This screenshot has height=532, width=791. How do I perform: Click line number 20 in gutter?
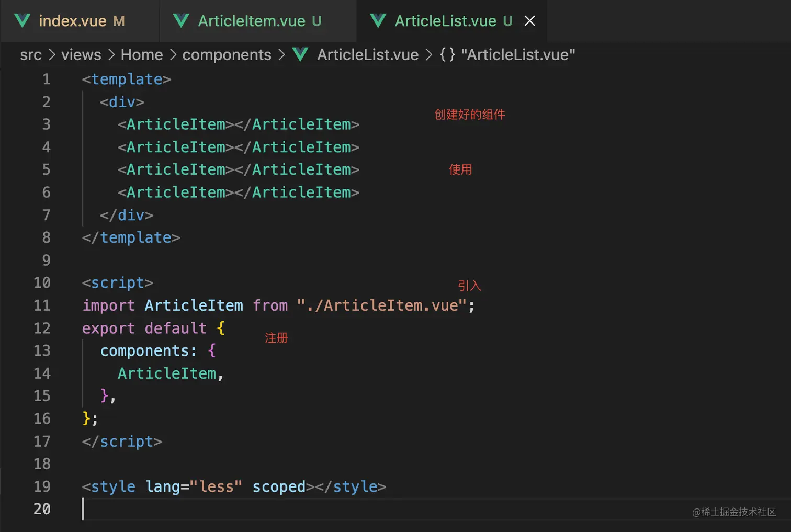point(42,509)
